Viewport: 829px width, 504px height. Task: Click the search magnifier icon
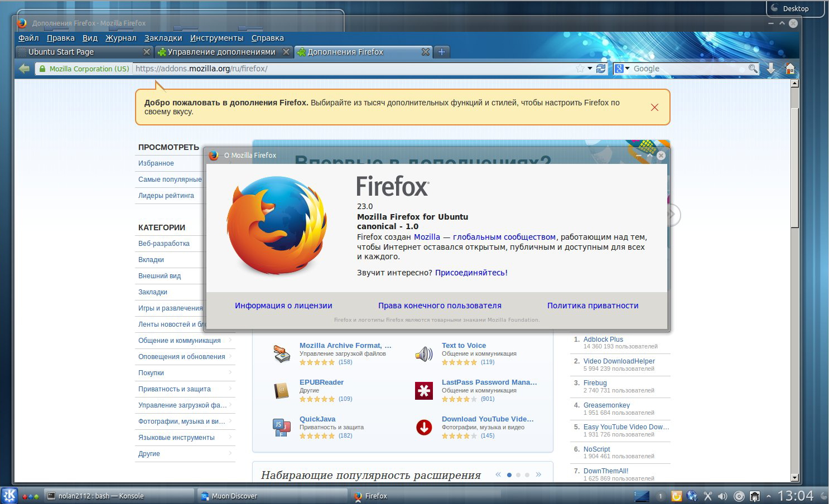(x=753, y=69)
